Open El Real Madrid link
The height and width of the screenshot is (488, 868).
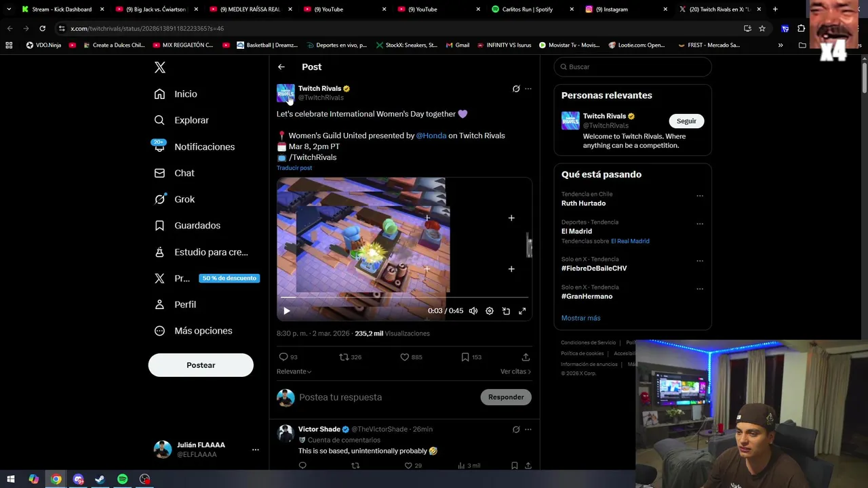click(x=630, y=241)
